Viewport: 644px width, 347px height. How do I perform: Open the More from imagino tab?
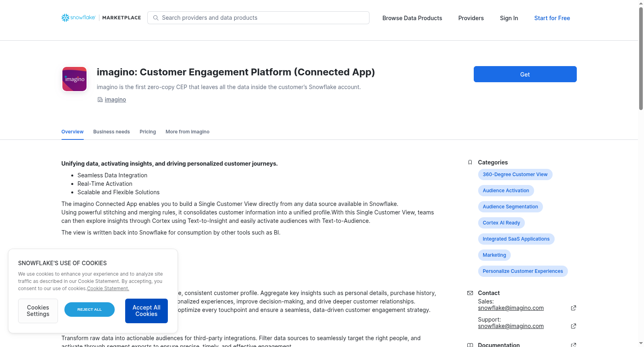point(188,132)
